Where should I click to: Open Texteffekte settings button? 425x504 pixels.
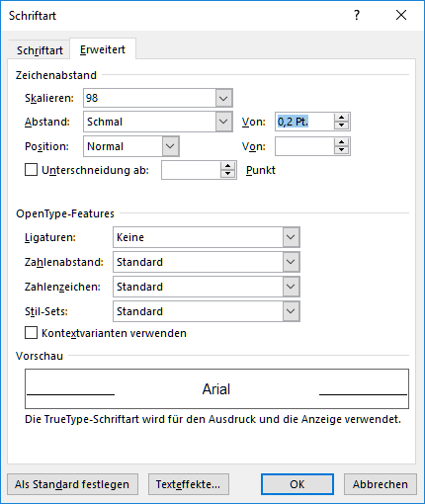(188, 484)
